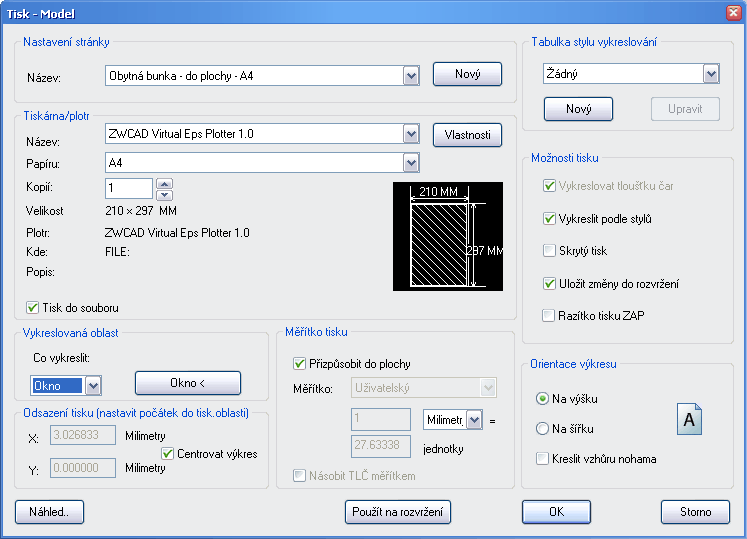The image size is (747, 539).
Task: Select Na šířku orientation
Action: (543, 429)
